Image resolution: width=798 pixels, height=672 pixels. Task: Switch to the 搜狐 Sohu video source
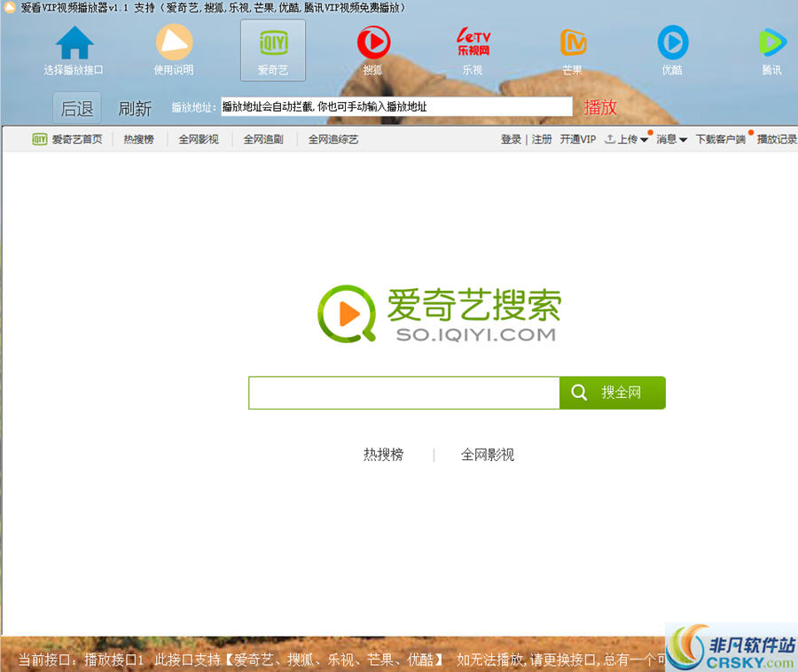point(373,43)
